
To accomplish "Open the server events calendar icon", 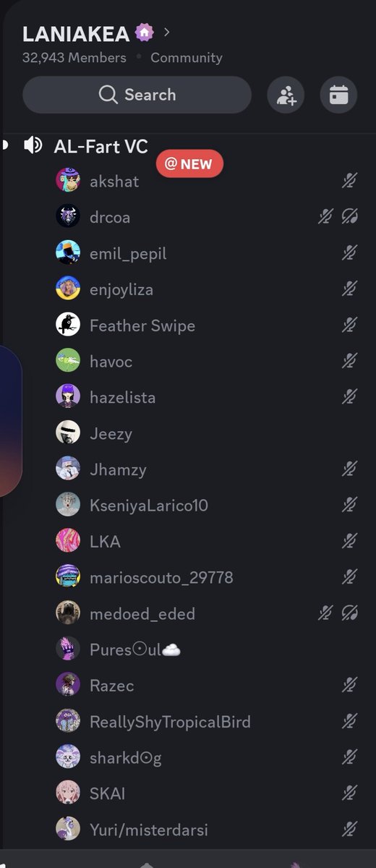I will pos(338,95).
